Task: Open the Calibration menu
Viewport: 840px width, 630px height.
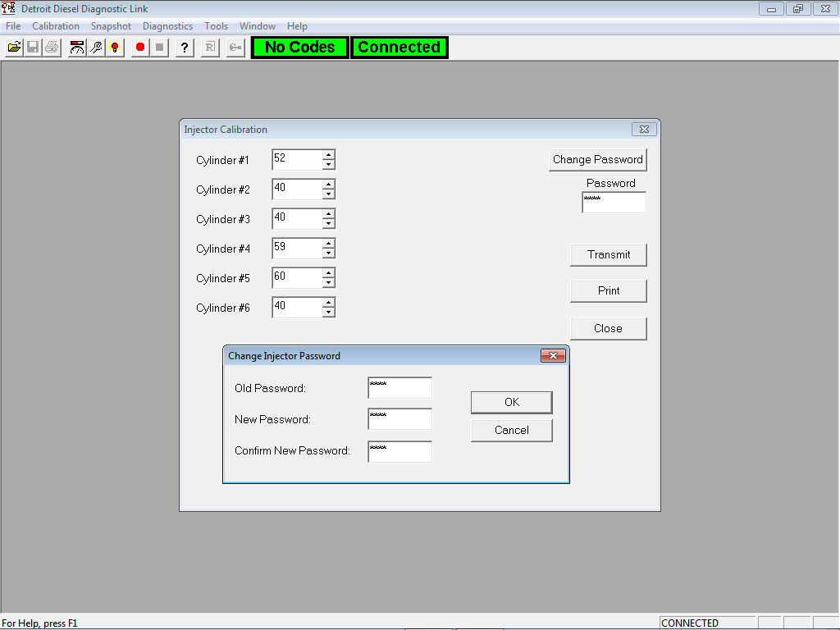Action: (56, 25)
